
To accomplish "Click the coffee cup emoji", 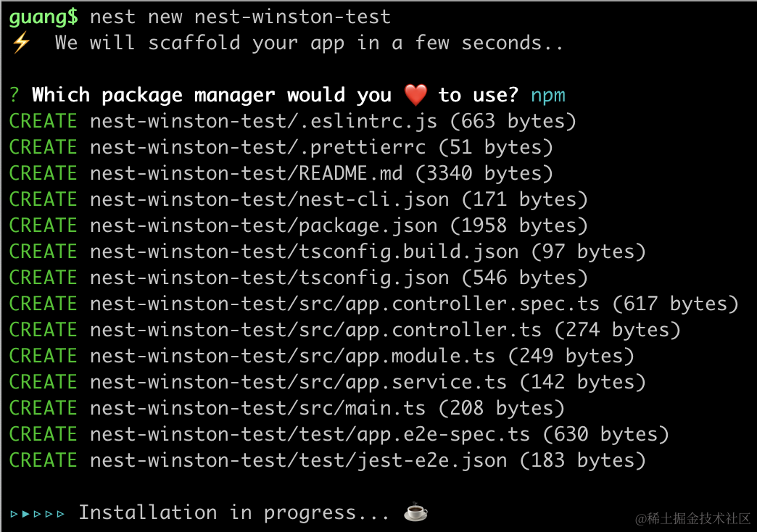I will click(x=415, y=512).
